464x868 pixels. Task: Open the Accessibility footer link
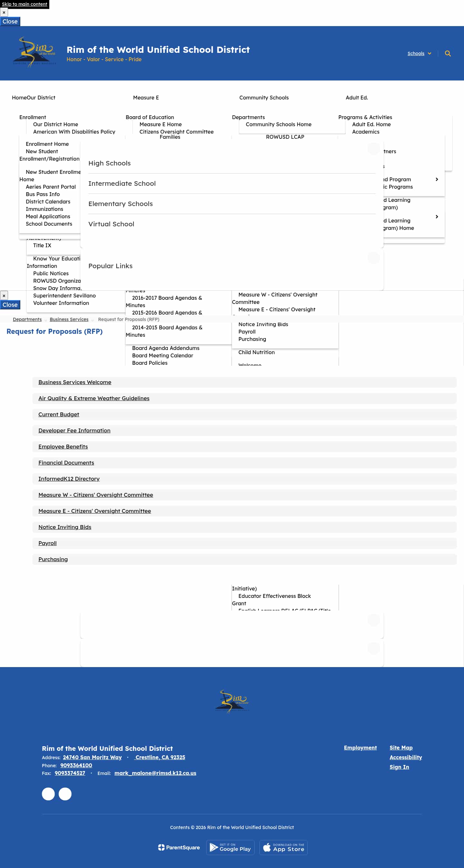tap(406, 757)
